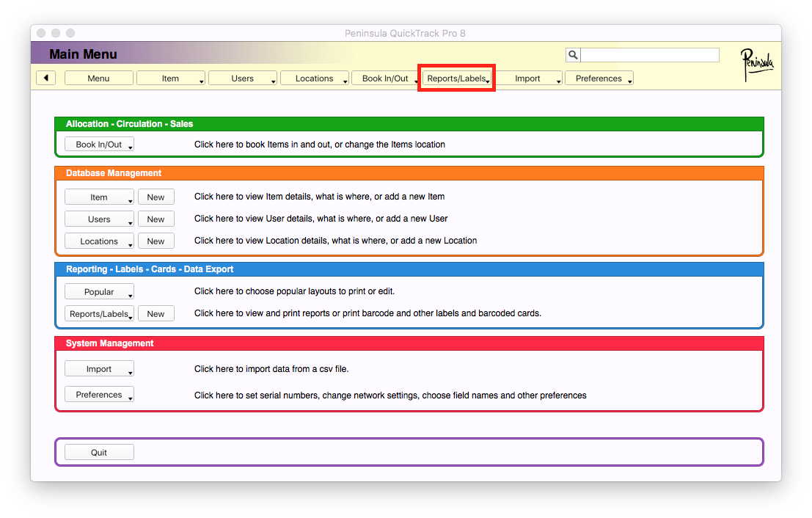Screen dimensions: 812x518
Task: Open the Import button under System Management
Action: point(99,369)
